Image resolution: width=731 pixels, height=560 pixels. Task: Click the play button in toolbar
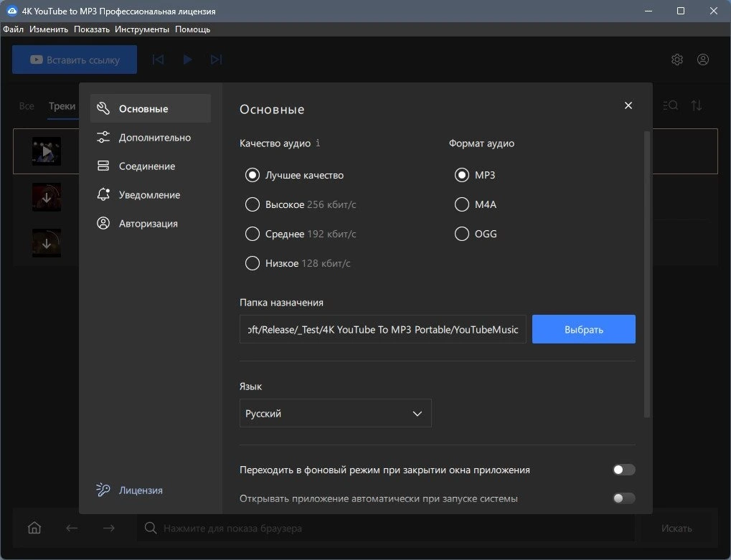(187, 60)
